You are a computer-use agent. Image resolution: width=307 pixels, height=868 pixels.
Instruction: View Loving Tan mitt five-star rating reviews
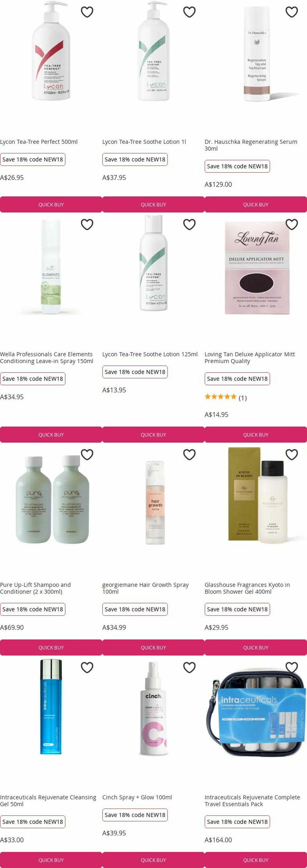[x=225, y=397]
